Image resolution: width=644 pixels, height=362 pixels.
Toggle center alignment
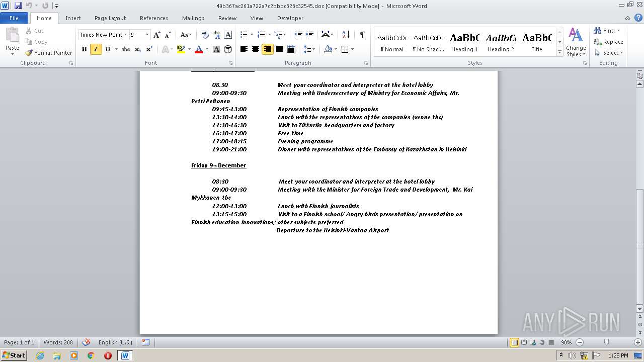256,49
